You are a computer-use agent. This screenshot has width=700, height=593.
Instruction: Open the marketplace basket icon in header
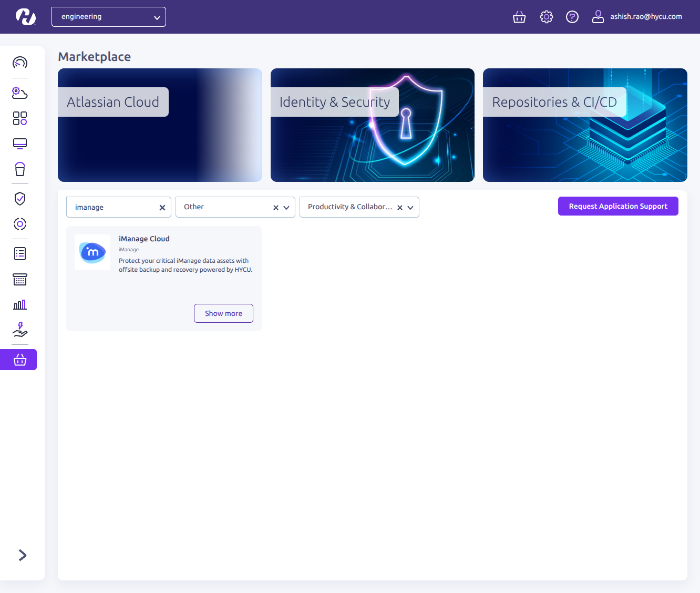click(519, 17)
